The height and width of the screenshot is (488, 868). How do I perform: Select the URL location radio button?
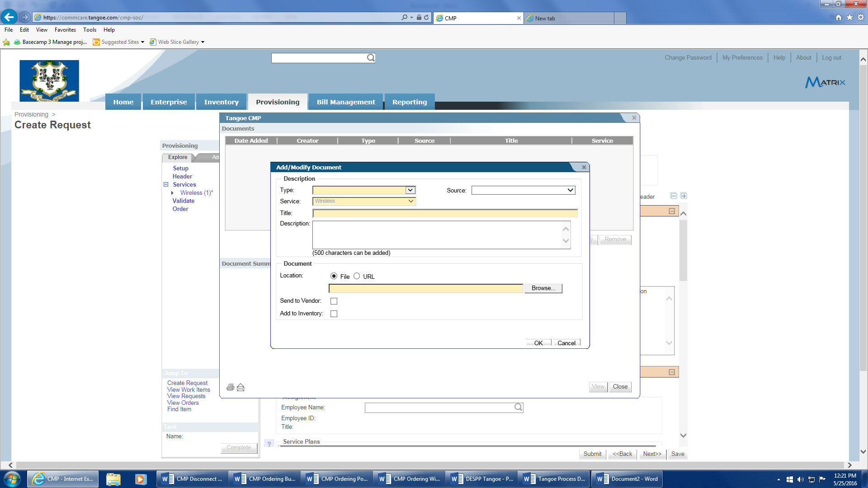pos(357,276)
